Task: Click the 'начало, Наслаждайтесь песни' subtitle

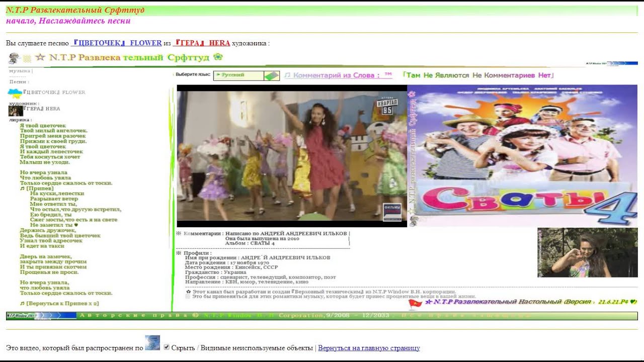Action: pos(68,21)
